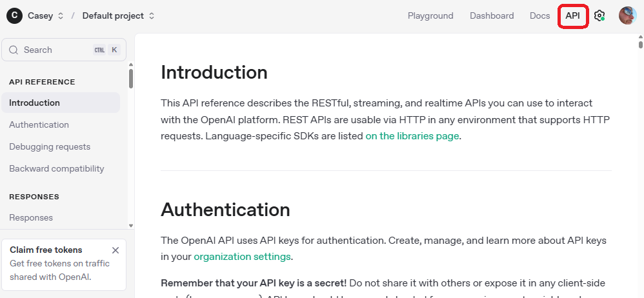Screen dimensions: 644x298
Task: Switch to the Playground tab
Action: [430, 15]
